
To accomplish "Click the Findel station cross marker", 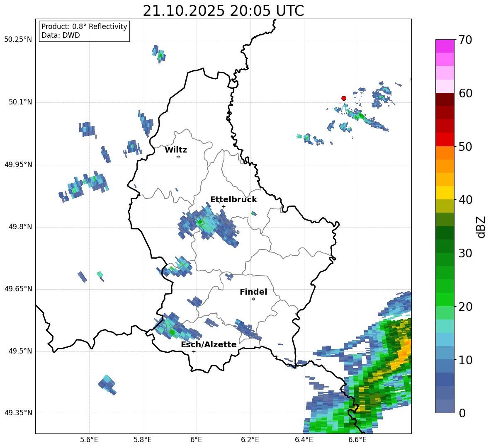I will coord(253,299).
